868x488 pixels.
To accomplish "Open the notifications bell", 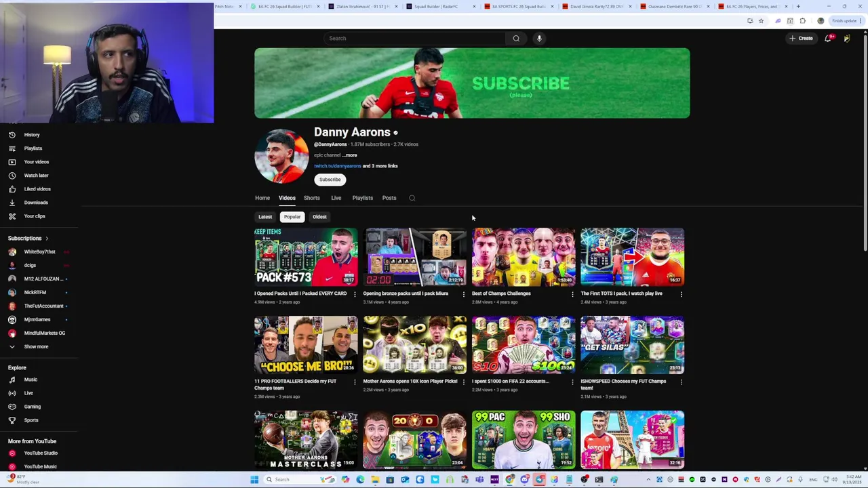I will tap(828, 39).
